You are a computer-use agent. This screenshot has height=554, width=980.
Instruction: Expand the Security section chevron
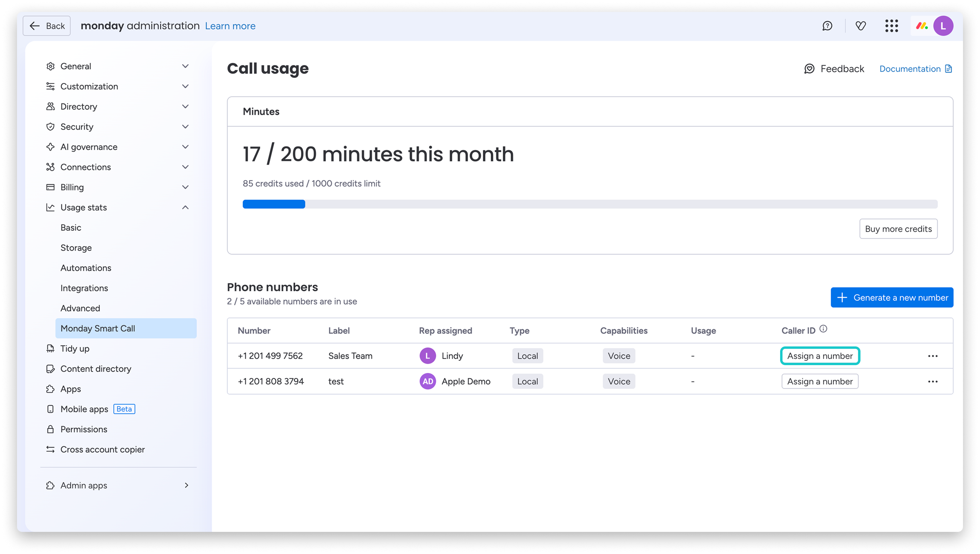pyautogui.click(x=186, y=127)
